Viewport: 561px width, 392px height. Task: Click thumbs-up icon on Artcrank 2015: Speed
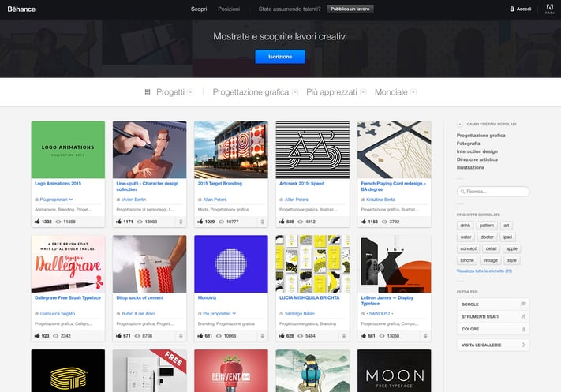(x=282, y=222)
